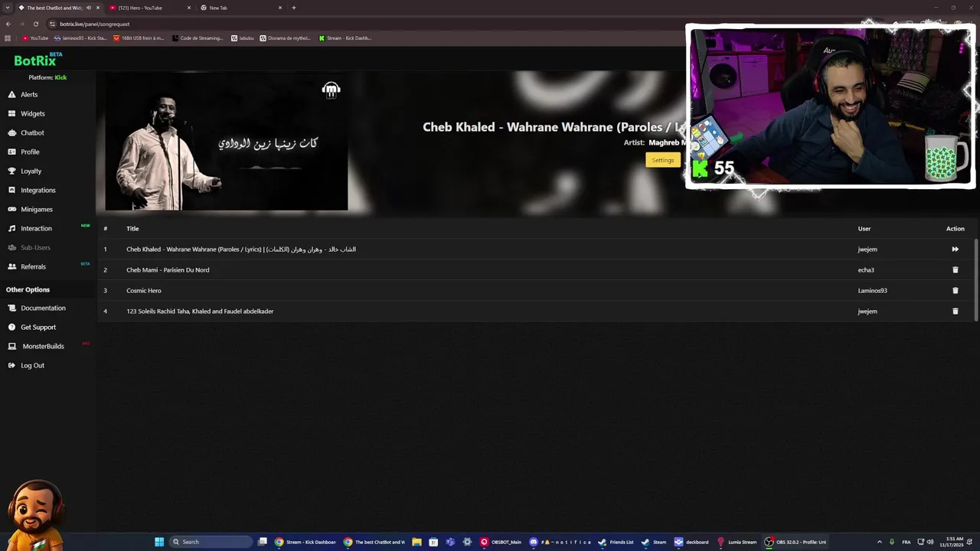Open Lumia Stream from the taskbar
980x551 pixels.
pyautogui.click(x=737, y=542)
